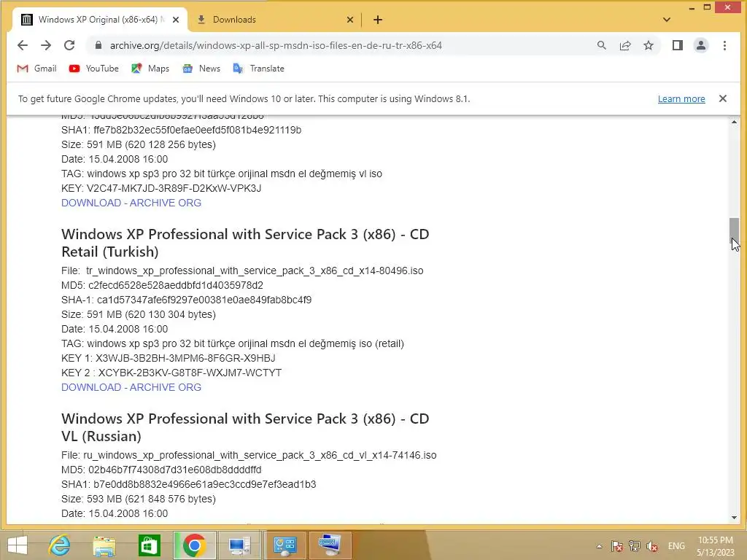747x560 pixels.
Task: Bookmark this page with the star
Action: coord(649,45)
